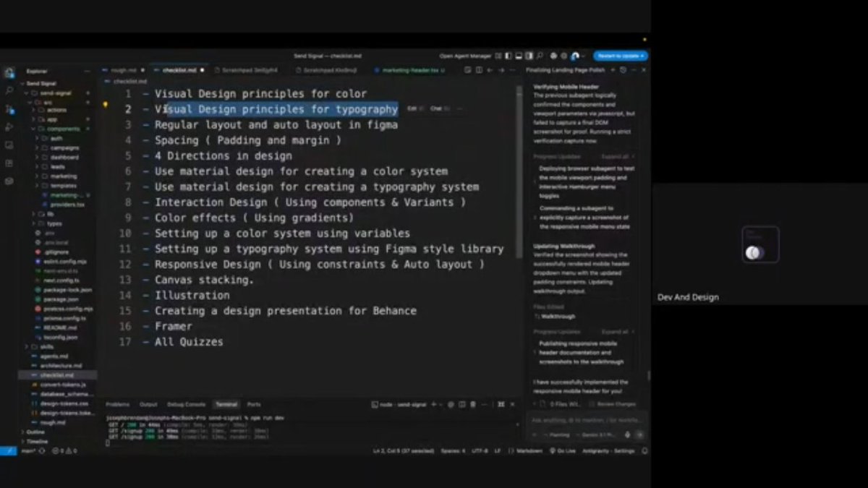Viewport: 868px width, 488px height.
Task: Open the Explorer view in the activity bar
Action: (9, 72)
